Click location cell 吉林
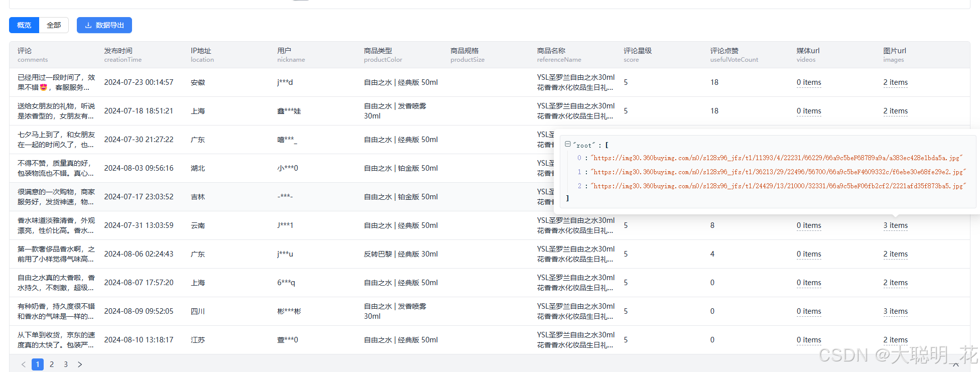The width and height of the screenshot is (980, 372). tap(198, 197)
